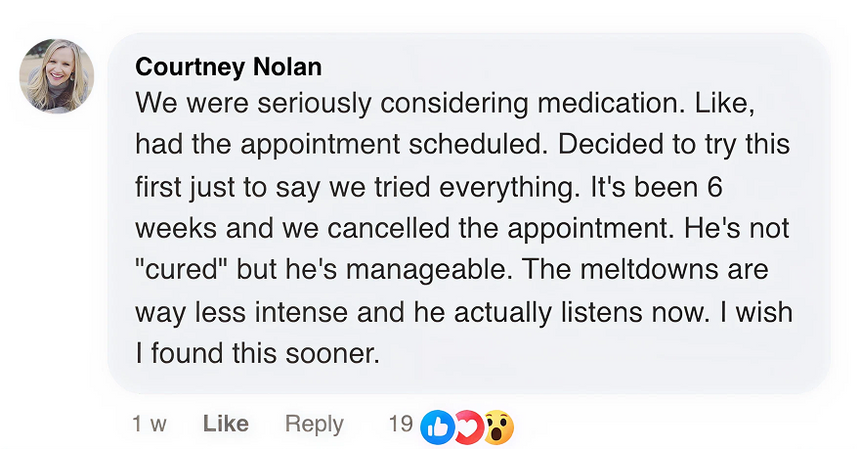This screenshot has width=860, height=449.
Task: Click the wow face reaction emoji
Action: [x=498, y=425]
